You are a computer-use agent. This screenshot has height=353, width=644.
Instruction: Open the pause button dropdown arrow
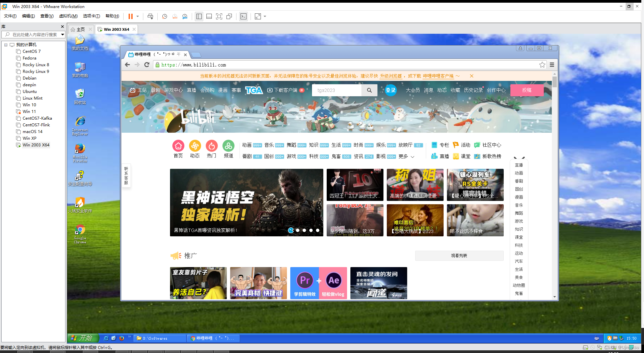138,16
